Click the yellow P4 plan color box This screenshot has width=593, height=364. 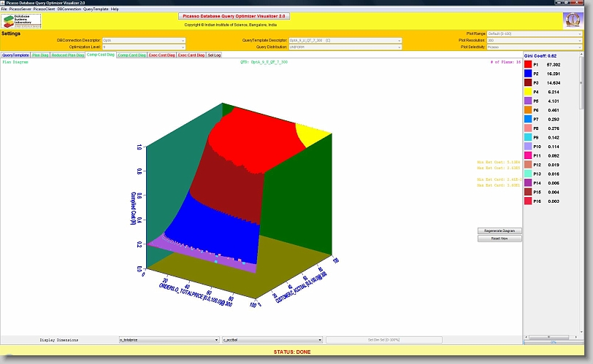(537, 92)
